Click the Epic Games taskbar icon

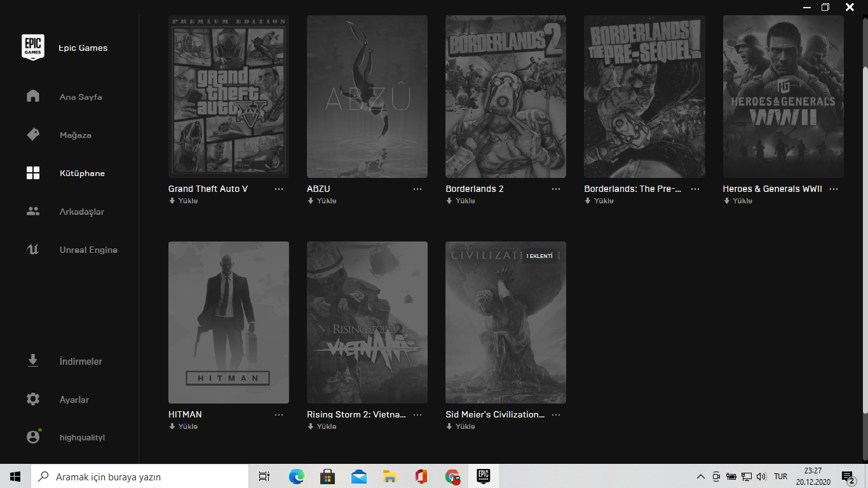[x=484, y=477]
